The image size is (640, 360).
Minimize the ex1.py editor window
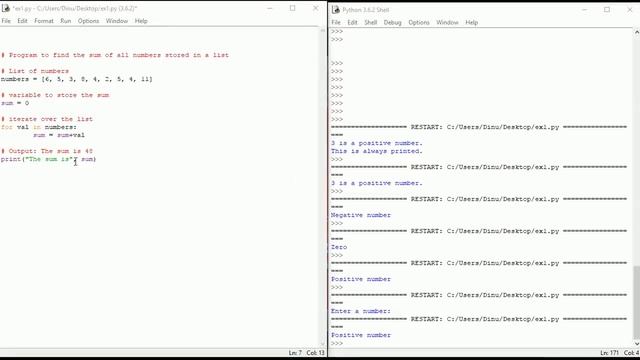[x=270, y=8]
